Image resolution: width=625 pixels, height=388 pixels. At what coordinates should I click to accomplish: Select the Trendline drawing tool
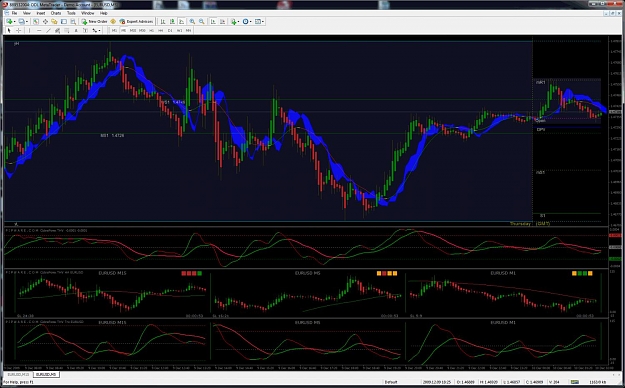click(x=48, y=30)
